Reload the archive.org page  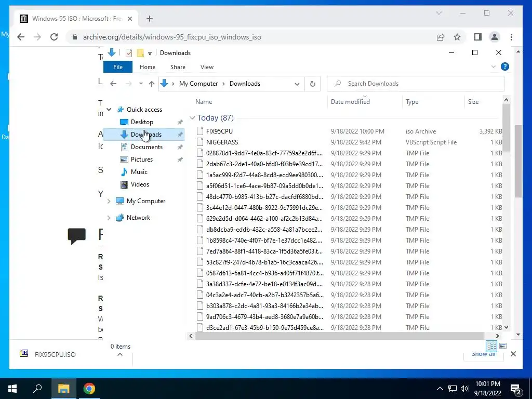pyautogui.click(x=54, y=37)
